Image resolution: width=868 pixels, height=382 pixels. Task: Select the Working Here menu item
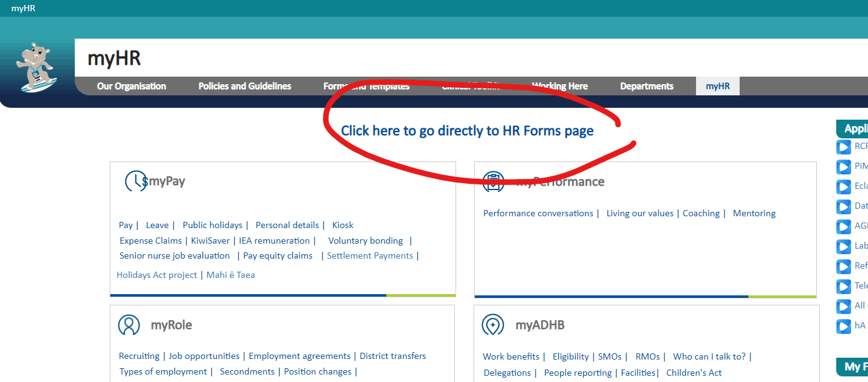point(560,86)
